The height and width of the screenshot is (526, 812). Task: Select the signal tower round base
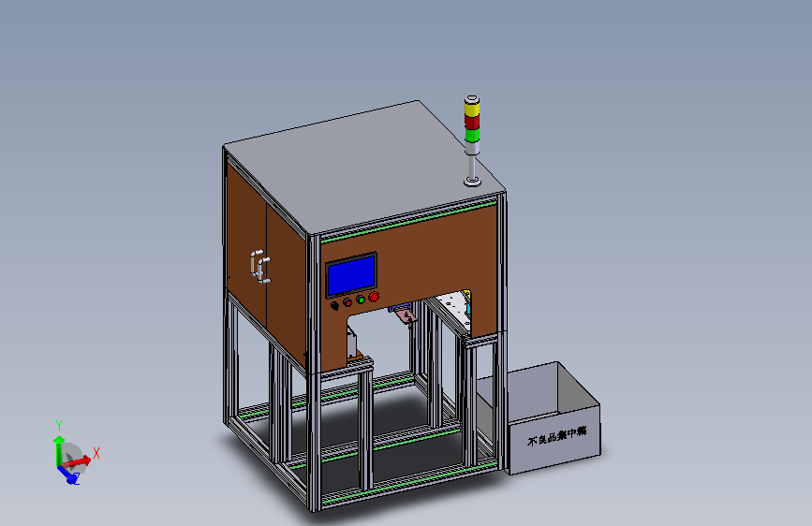[x=472, y=182]
